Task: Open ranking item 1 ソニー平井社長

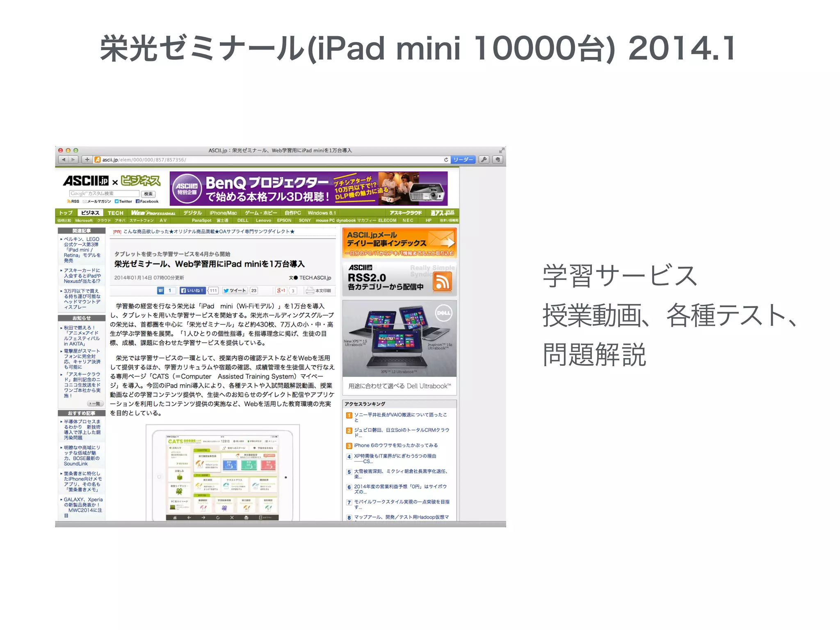Action: pyautogui.click(x=400, y=417)
